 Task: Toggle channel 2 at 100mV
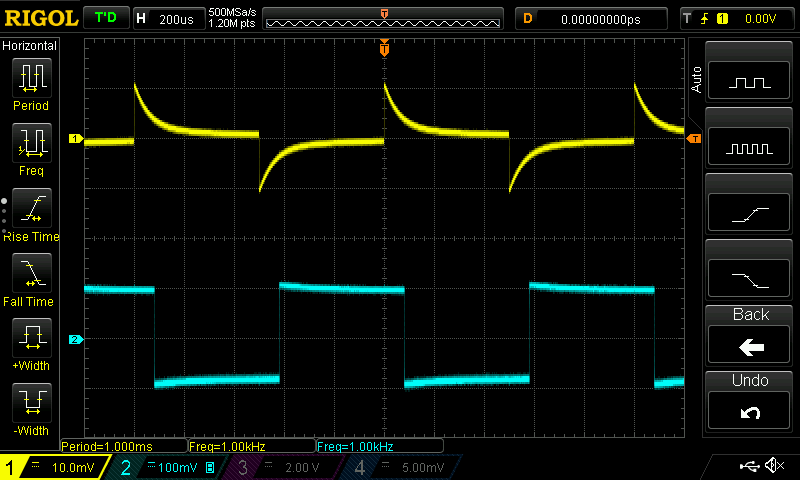coord(168,467)
